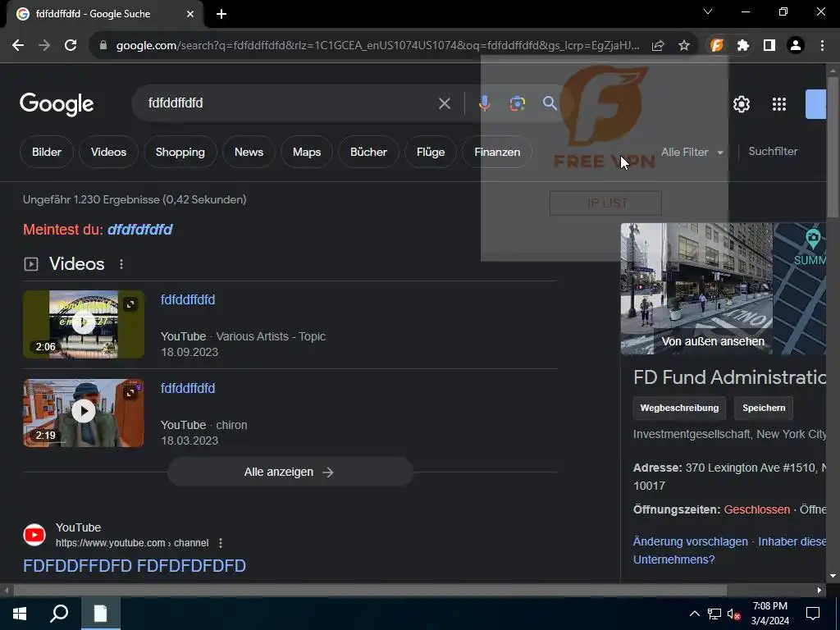Open Windows taskbar search
This screenshot has width=840, height=630.
[59, 614]
